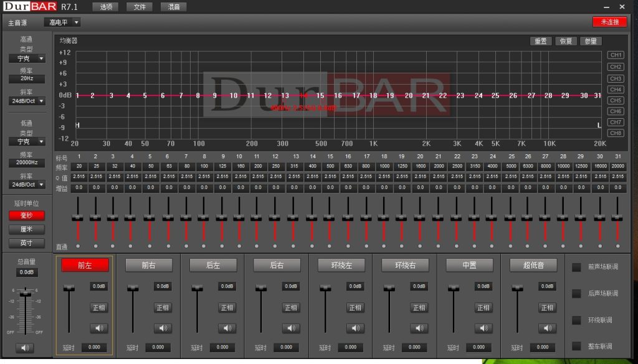Click the 前右 channel 0.0dB gain field
638x364 pixels.
(163, 286)
